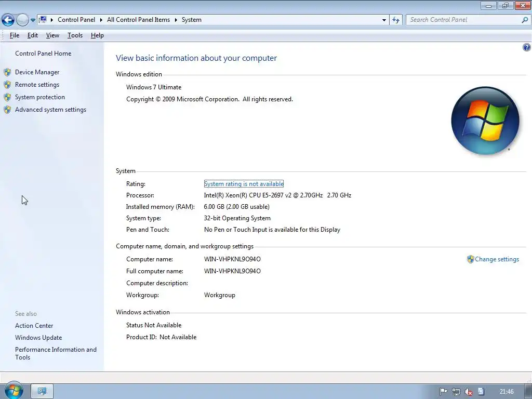532x399 pixels.
Task: Open Action Center flag tray icon
Action: click(x=443, y=392)
